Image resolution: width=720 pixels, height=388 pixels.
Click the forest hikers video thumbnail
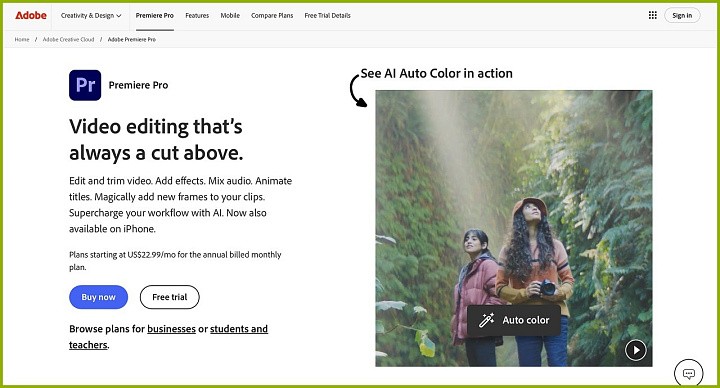[513, 228]
